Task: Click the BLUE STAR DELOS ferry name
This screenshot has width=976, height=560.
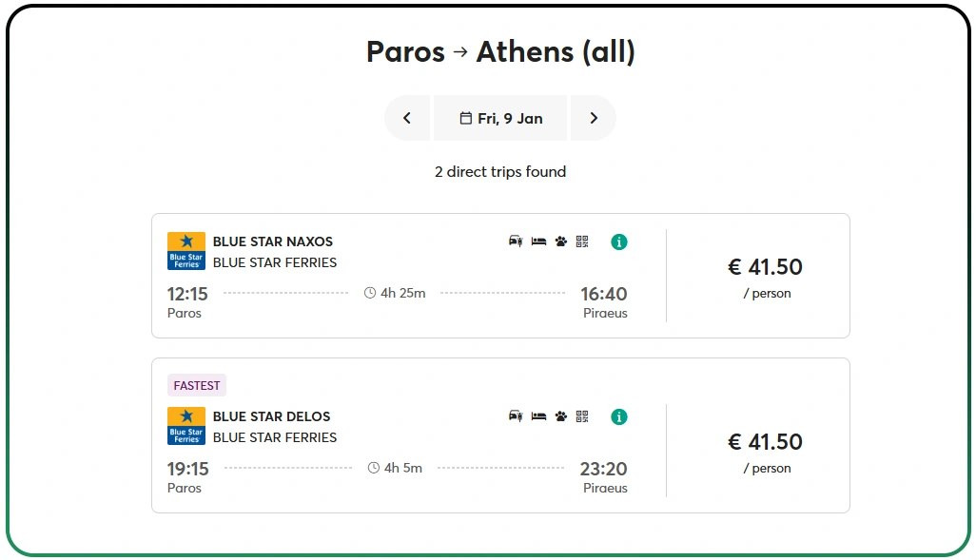Action: 272,416
